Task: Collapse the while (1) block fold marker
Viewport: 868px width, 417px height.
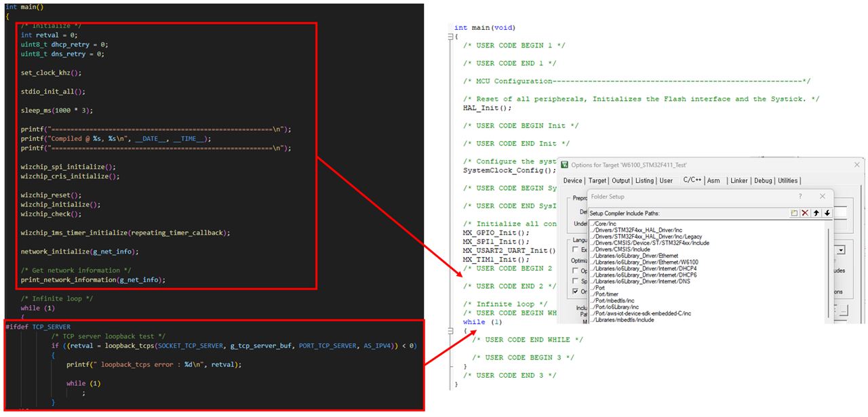Action: [449, 331]
